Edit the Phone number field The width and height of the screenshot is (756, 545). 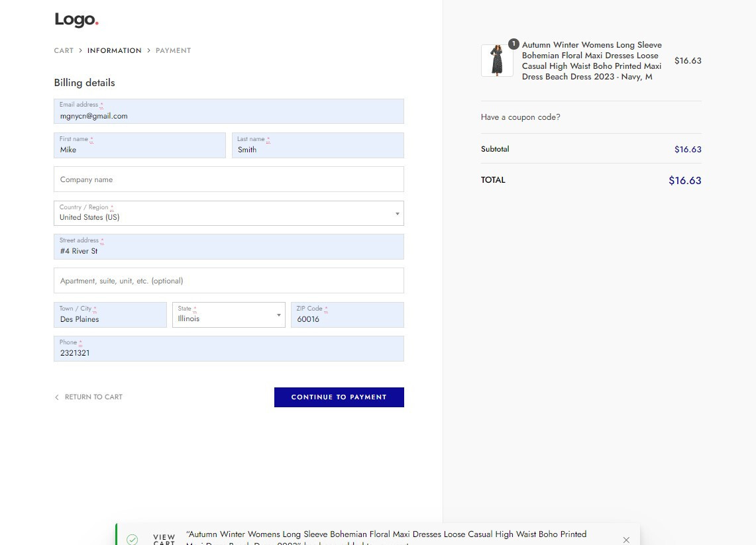point(229,348)
